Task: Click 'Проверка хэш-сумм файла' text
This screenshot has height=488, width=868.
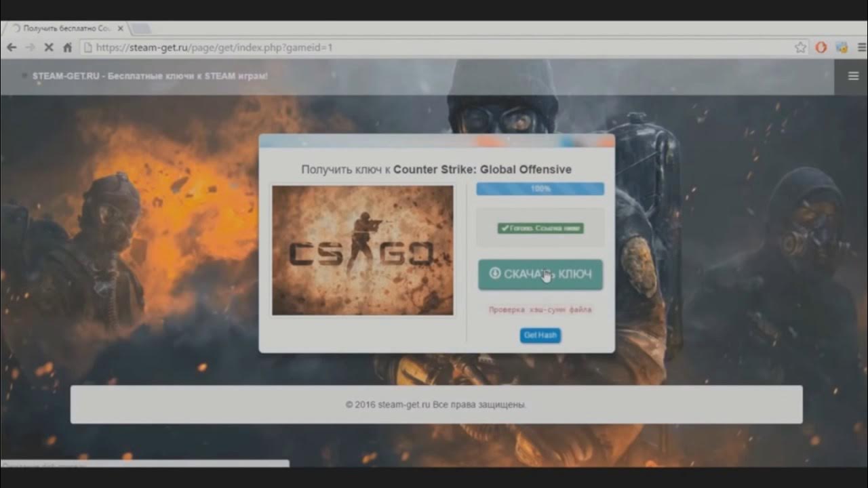Action: (540, 310)
